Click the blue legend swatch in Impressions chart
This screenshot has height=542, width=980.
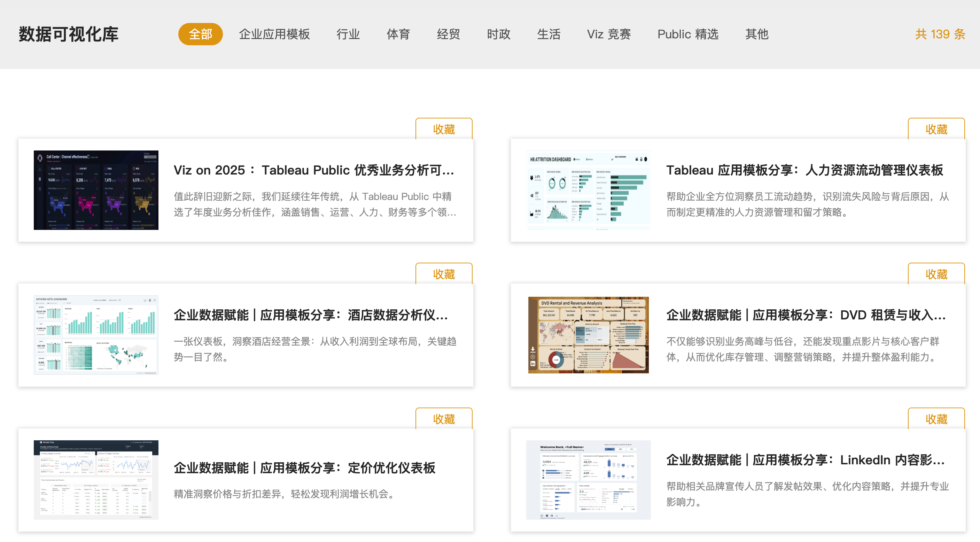(624, 456)
